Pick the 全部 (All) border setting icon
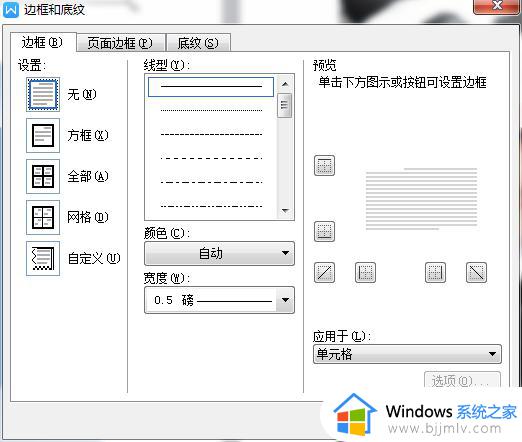The width and height of the screenshot is (522, 442). tap(43, 176)
